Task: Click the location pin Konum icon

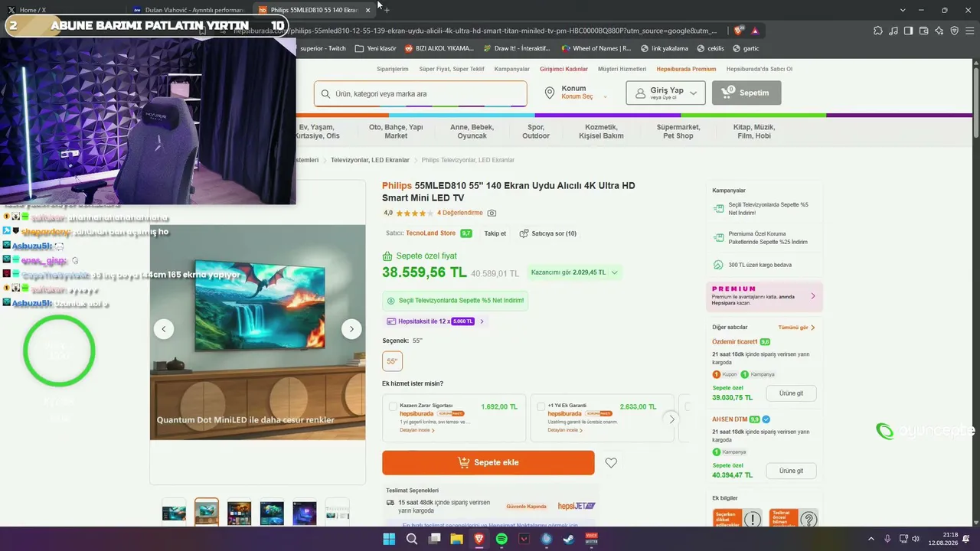Action: [x=550, y=93]
